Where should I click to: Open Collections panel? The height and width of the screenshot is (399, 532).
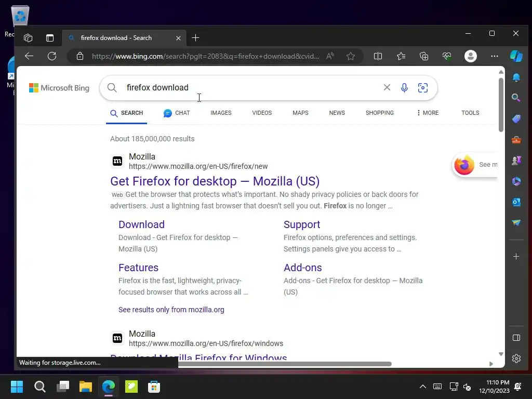pos(424,56)
